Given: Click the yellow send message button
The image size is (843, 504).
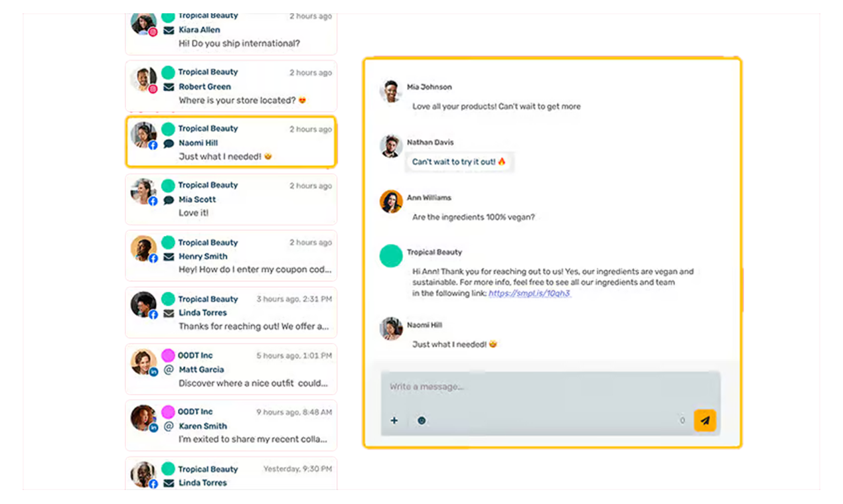Looking at the screenshot, I should [705, 420].
